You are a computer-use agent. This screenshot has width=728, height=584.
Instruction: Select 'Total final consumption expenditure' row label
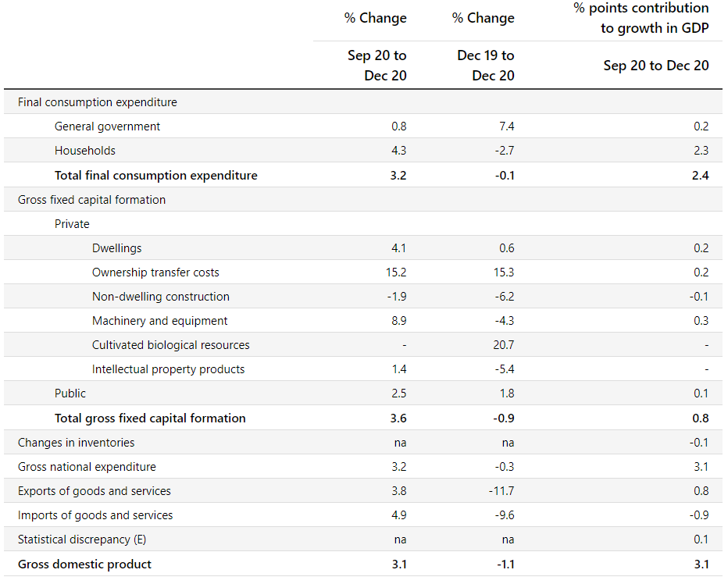tap(155, 176)
